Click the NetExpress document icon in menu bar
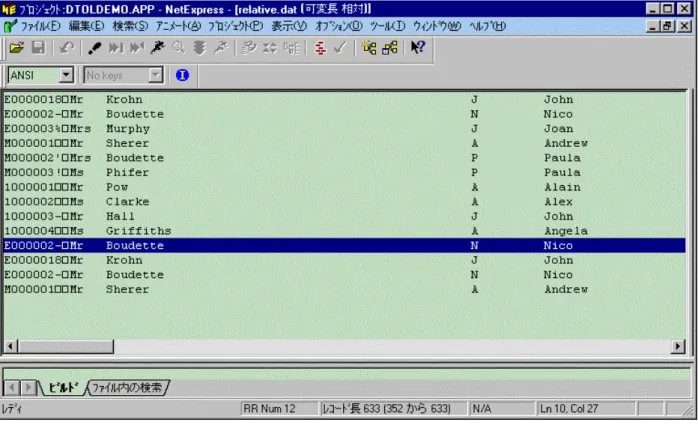 [x=10, y=26]
